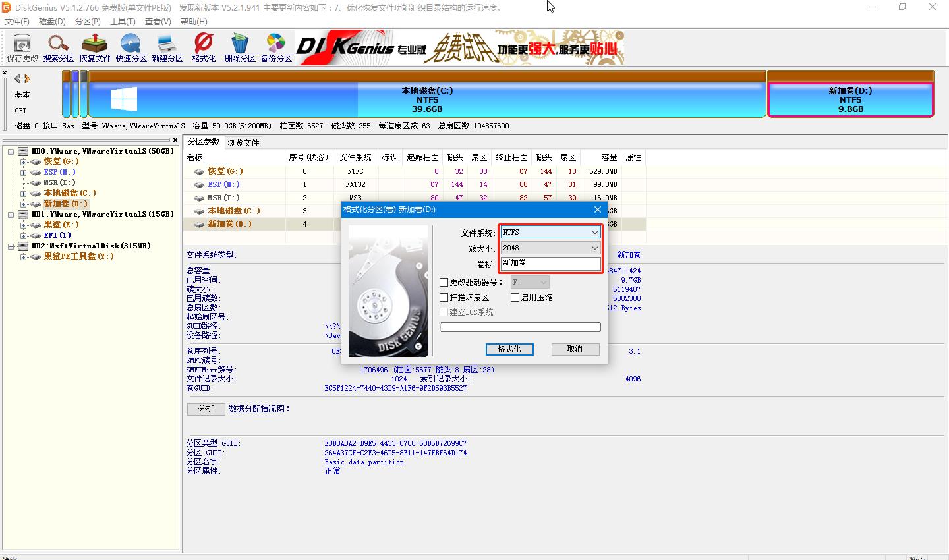
Task: Click the 建立DOS系统 checkbox
Action: pyautogui.click(x=444, y=312)
